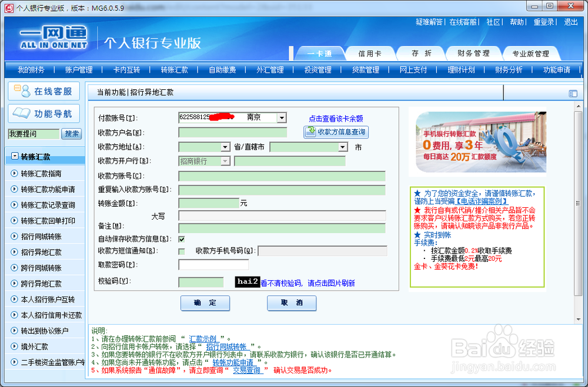Viewport: 588px width, 387px height.
Task: Click the 收款方信息查询 button
Action: [336, 132]
